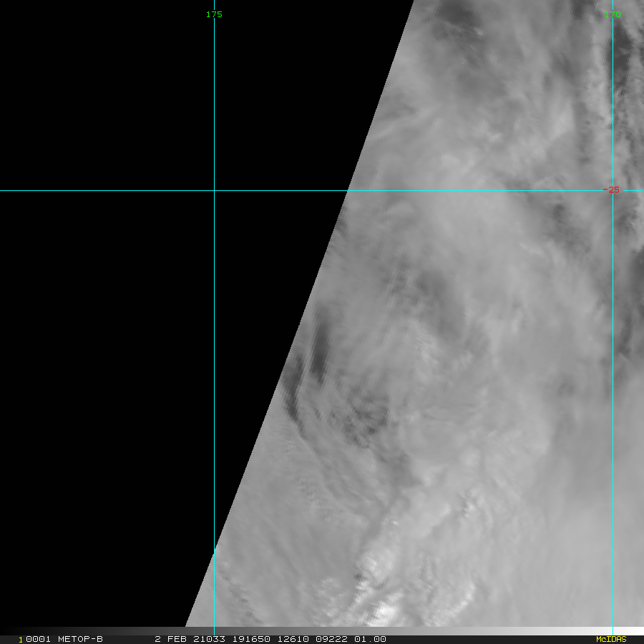Click the 191650 time stamp
Image resolution: width=644 pixels, height=644 pixels.
tap(251, 639)
